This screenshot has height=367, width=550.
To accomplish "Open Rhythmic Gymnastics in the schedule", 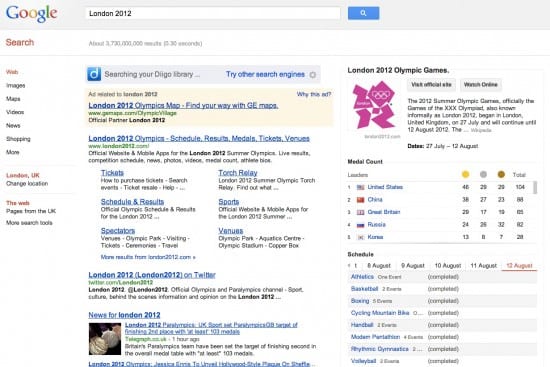I will (x=380, y=349).
